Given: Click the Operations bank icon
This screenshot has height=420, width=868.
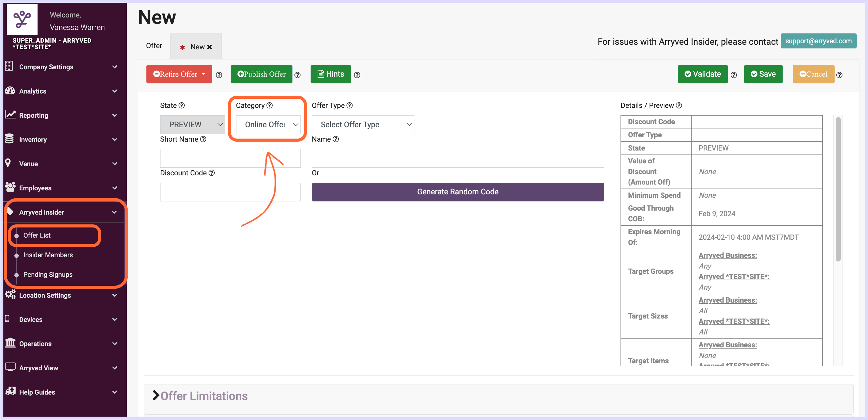Looking at the screenshot, I should pyautogui.click(x=10, y=343).
